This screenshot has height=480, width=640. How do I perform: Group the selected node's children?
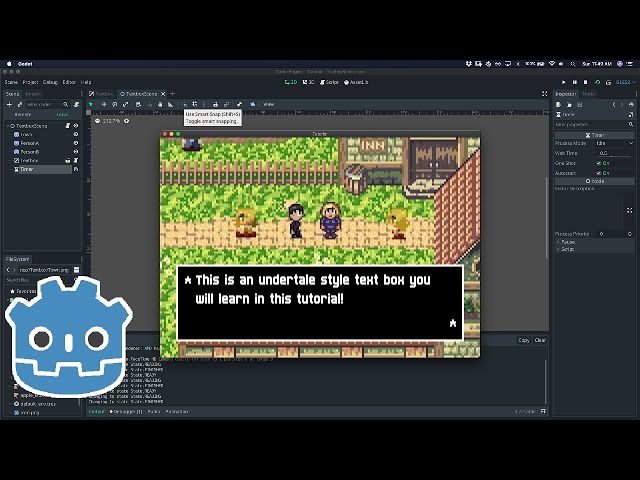(227, 104)
